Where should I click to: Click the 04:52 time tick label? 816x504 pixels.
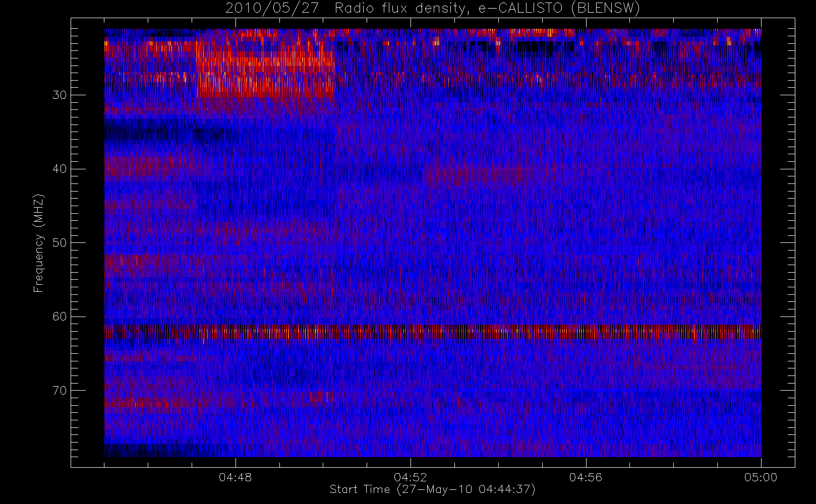pyautogui.click(x=411, y=477)
